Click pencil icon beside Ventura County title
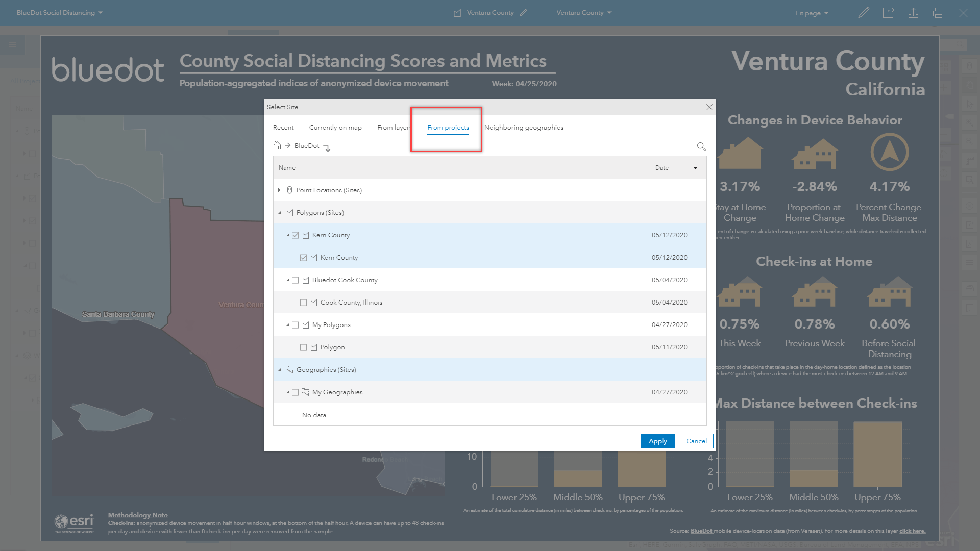Screen dimensions: 980x551 point(523,13)
